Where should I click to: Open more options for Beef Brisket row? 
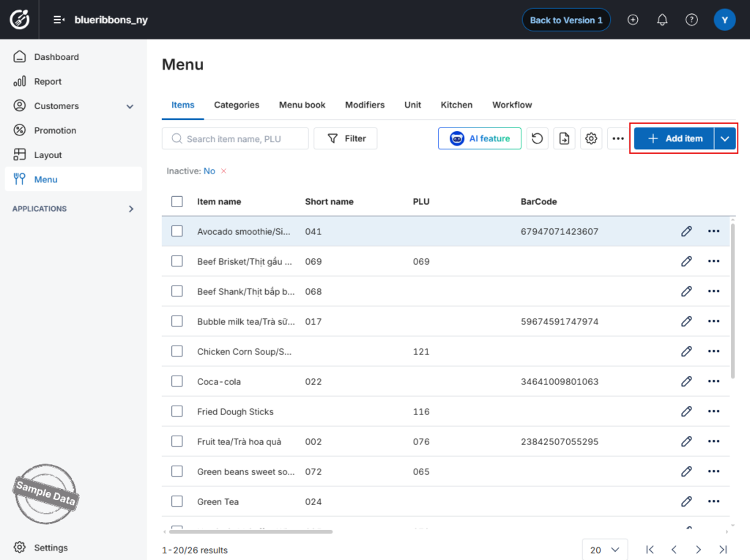tap(713, 261)
